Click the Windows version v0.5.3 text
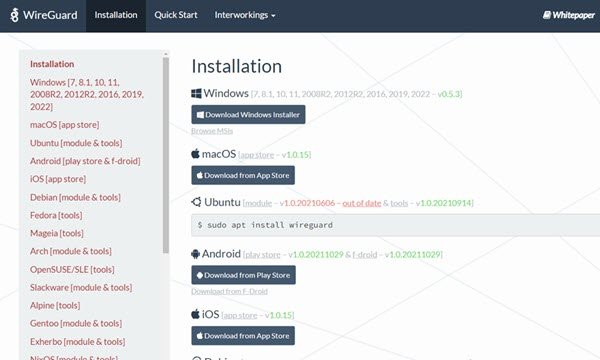Image resolution: width=600 pixels, height=360 pixels. click(x=449, y=94)
